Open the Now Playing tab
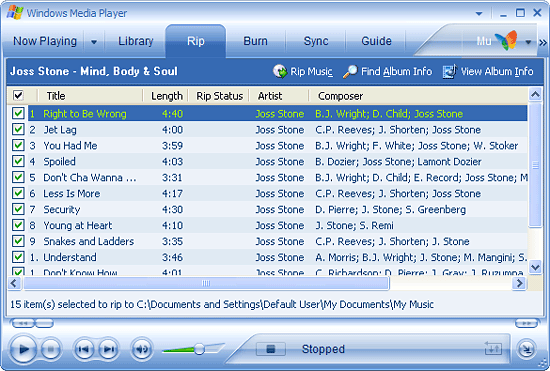Image resolution: width=550 pixels, height=371 pixels. 45,41
